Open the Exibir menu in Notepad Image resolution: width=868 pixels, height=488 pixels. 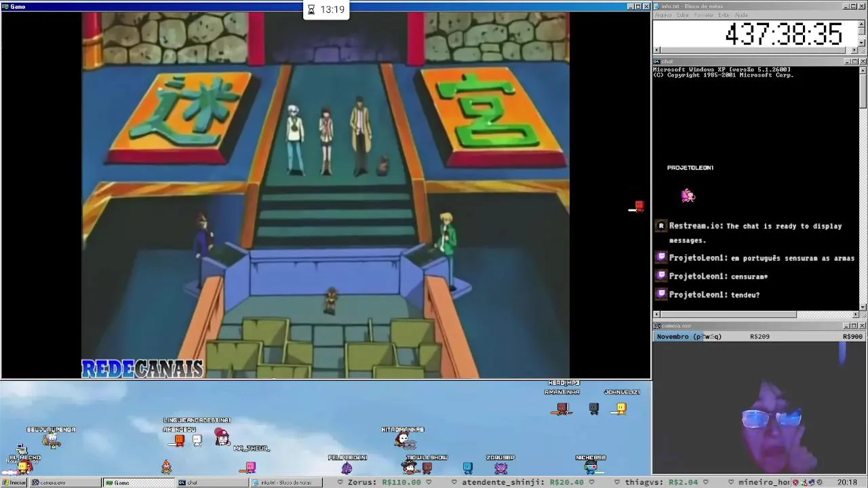tap(724, 15)
